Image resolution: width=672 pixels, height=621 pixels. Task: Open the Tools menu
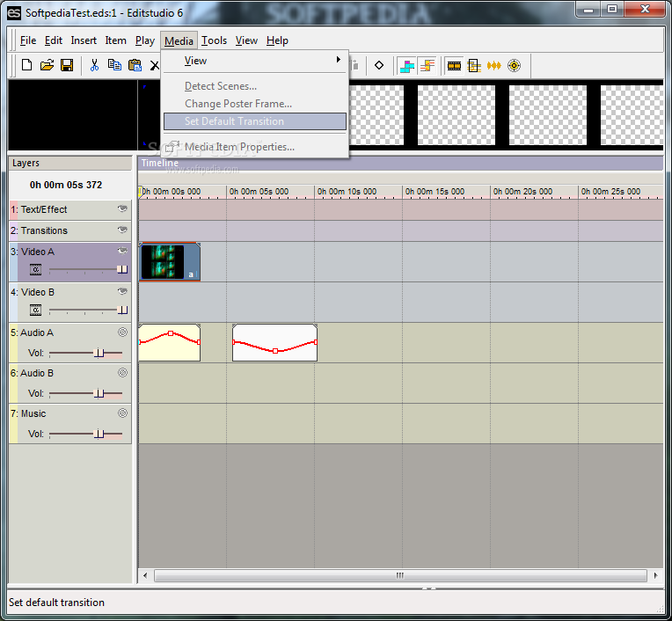[214, 40]
